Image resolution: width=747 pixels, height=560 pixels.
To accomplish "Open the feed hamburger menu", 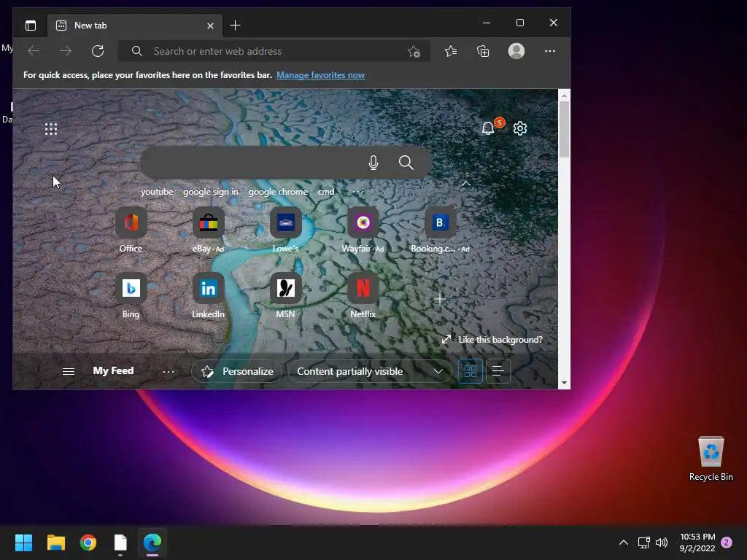I will (x=69, y=371).
